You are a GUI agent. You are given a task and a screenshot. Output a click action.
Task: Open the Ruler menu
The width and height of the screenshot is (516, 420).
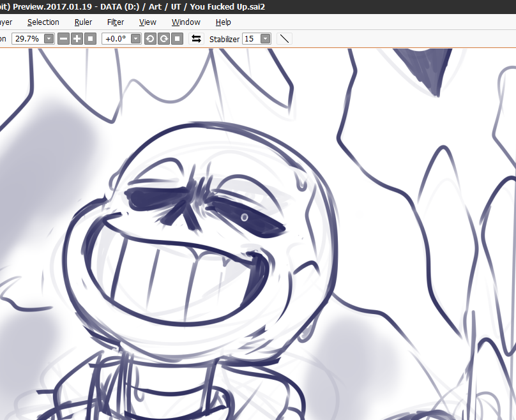pyautogui.click(x=83, y=22)
